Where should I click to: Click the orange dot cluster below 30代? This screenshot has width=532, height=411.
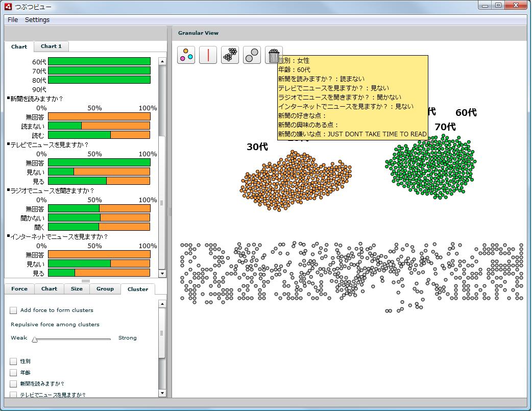click(x=296, y=182)
